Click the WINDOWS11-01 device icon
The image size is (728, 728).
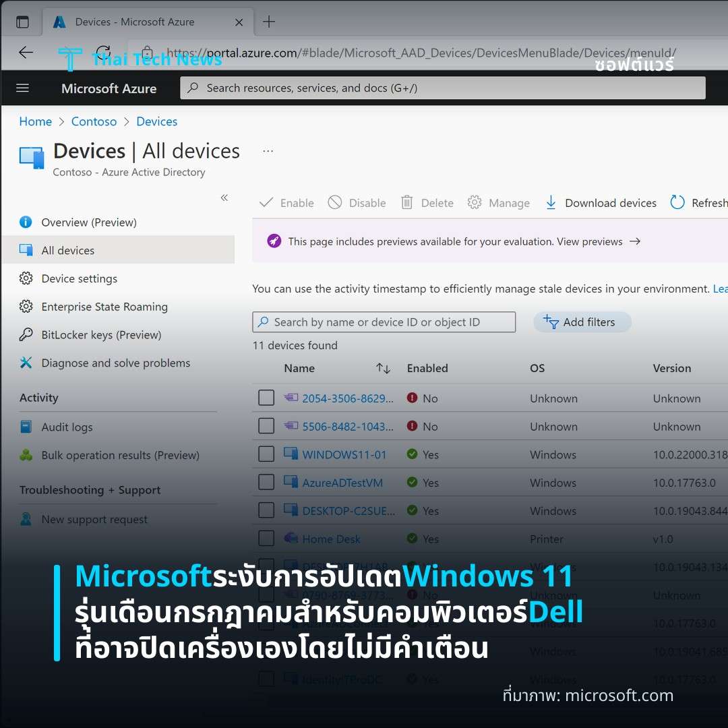291,453
